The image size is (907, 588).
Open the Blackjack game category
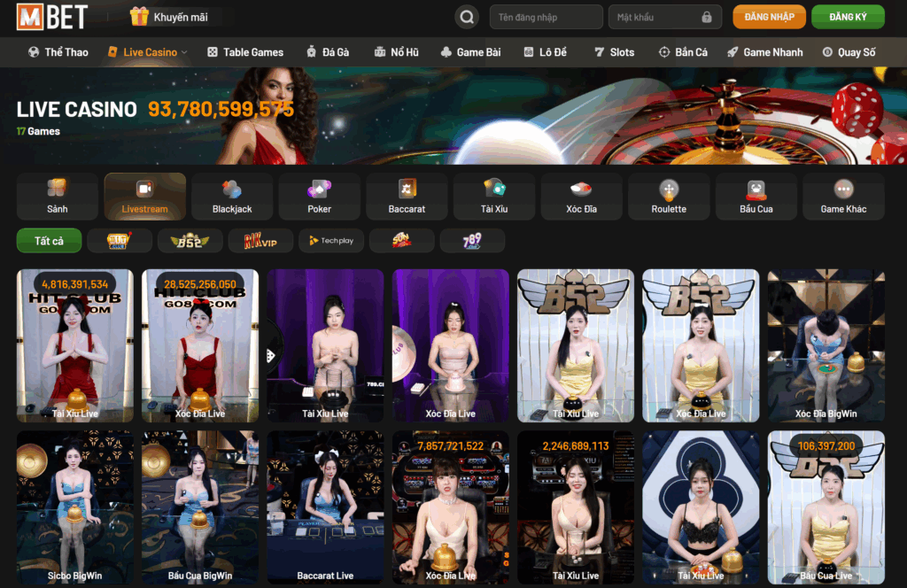(232, 196)
